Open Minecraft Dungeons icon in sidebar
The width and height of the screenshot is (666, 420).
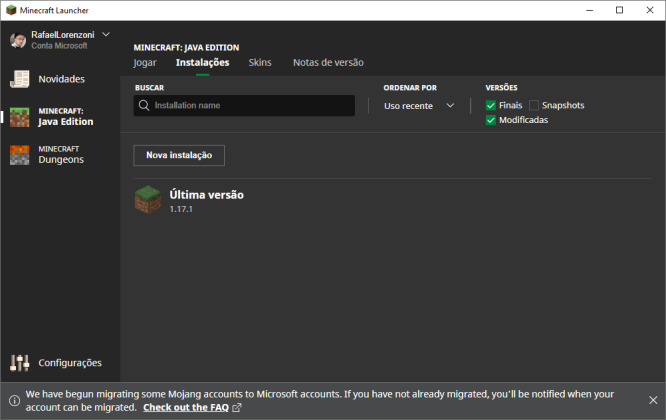pos(20,155)
